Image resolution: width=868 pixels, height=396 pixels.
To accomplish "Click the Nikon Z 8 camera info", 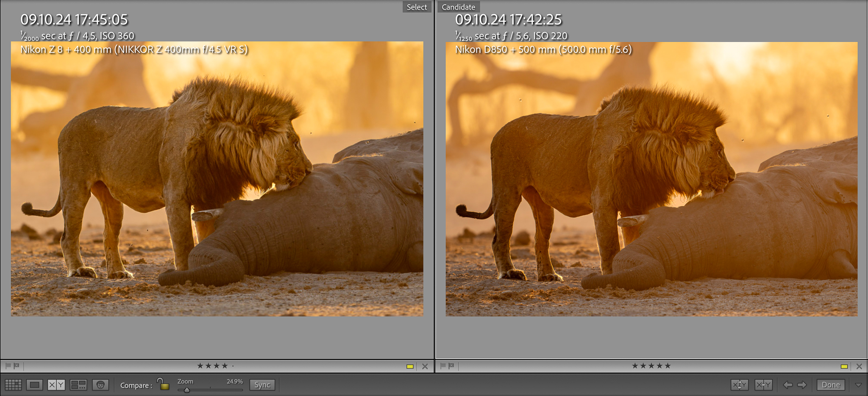I will [134, 50].
